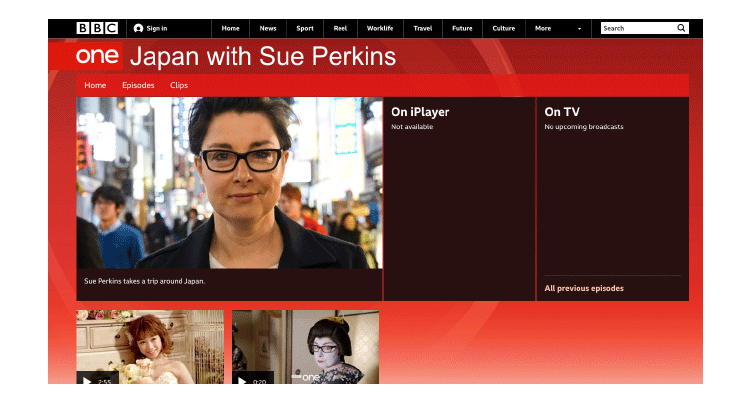The height and width of the screenshot is (401, 750).
Task: Open Reel in top navigation
Action: [x=340, y=28]
